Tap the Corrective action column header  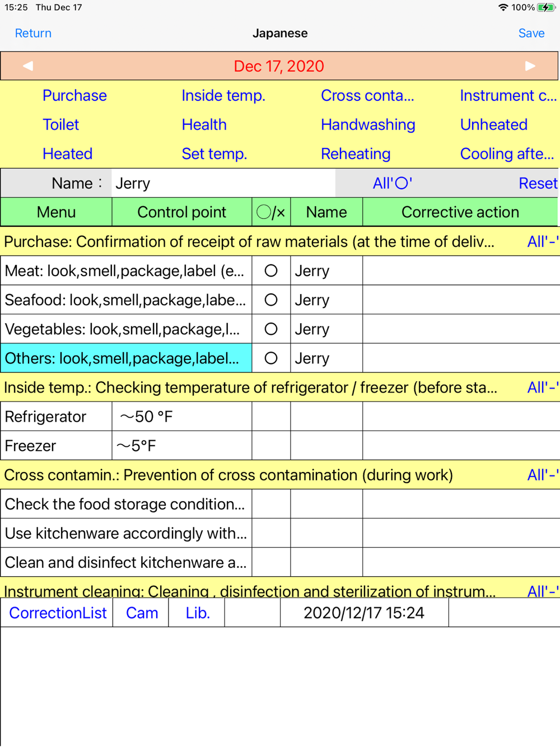tap(460, 212)
